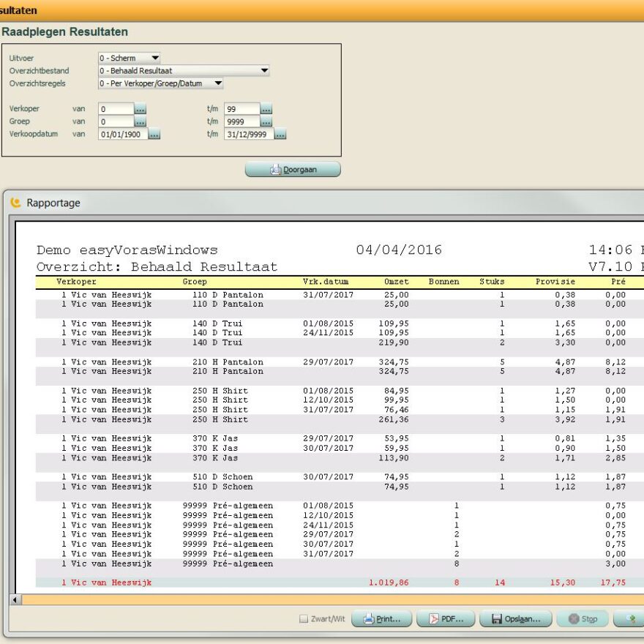
Task: Save report with Opslaan... button
Action: click(x=516, y=618)
